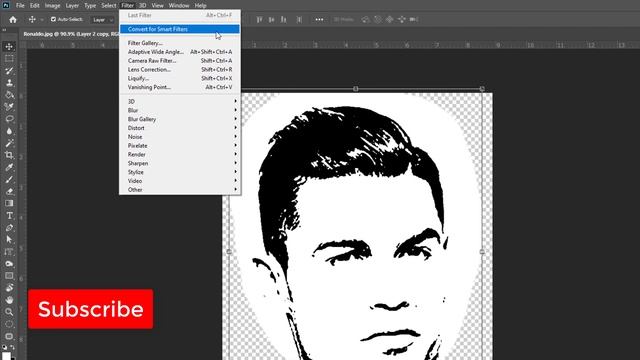Expand the Distort filter submenu
Screen dimensions: 640x360
pos(180,128)
